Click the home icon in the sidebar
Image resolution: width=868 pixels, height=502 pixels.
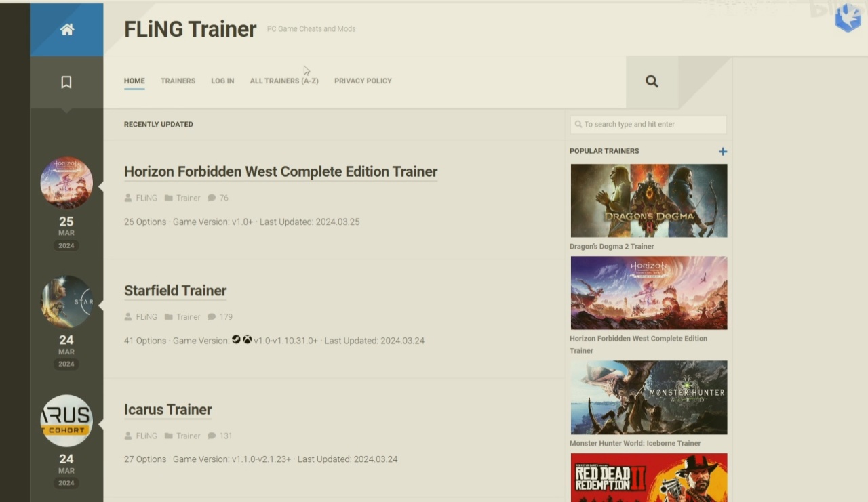tap(66, 29)
